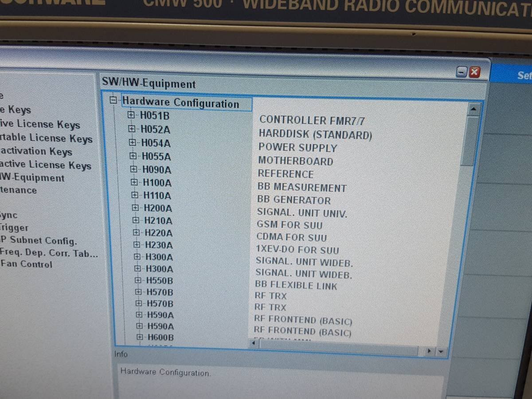Expand the H055A tree node
This screenshot has height=399, width=532.
[x=133, y=156]
